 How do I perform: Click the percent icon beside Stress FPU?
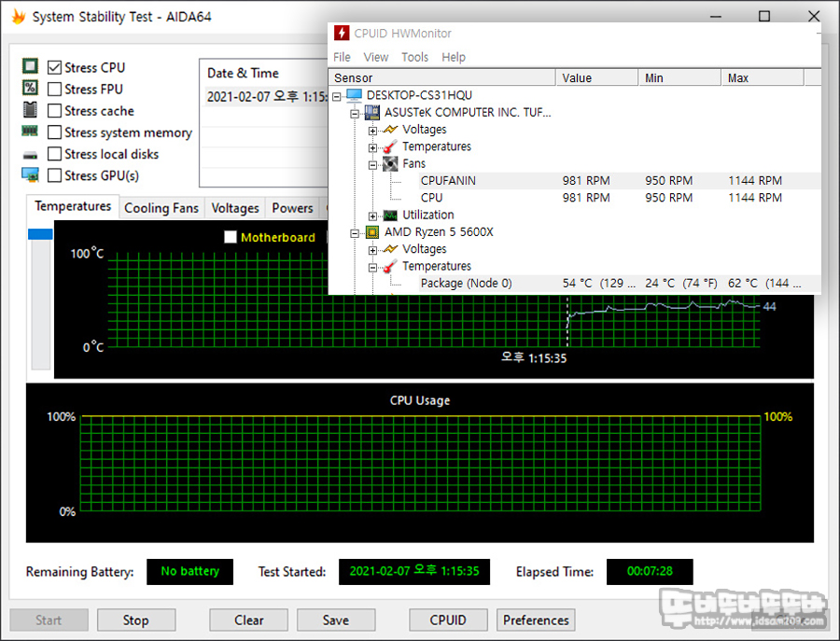(x=30, y=88)
